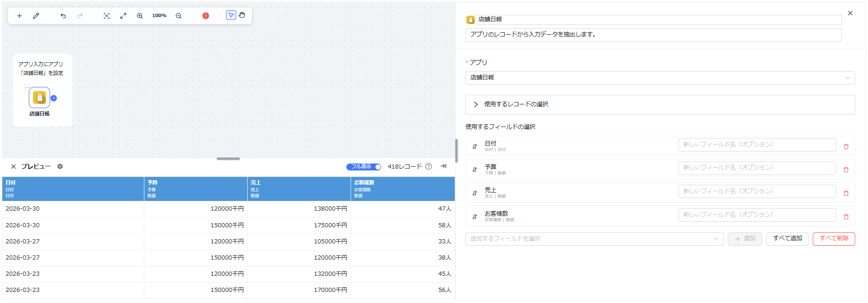
Task: Click the plus add node icon in toolbar
Action: click(19, 16)
